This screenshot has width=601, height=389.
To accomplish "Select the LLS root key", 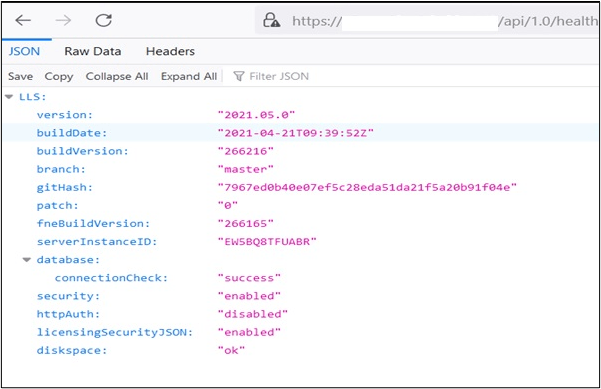I will (33, 97).
